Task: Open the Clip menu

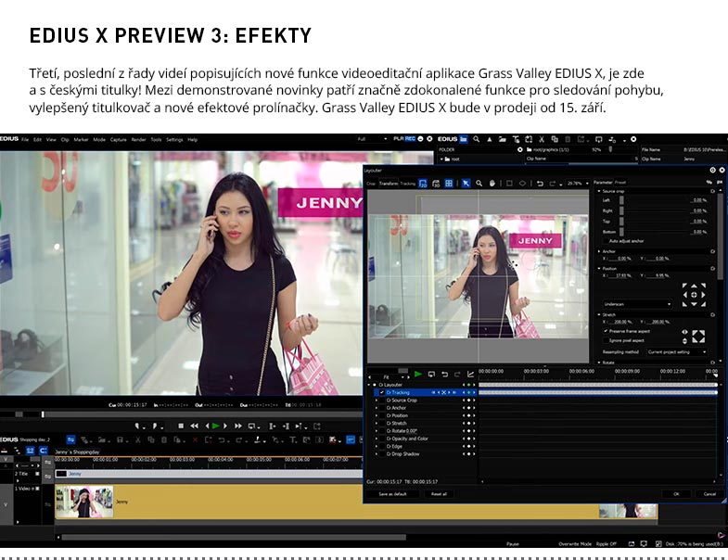Action: point(65,139)
